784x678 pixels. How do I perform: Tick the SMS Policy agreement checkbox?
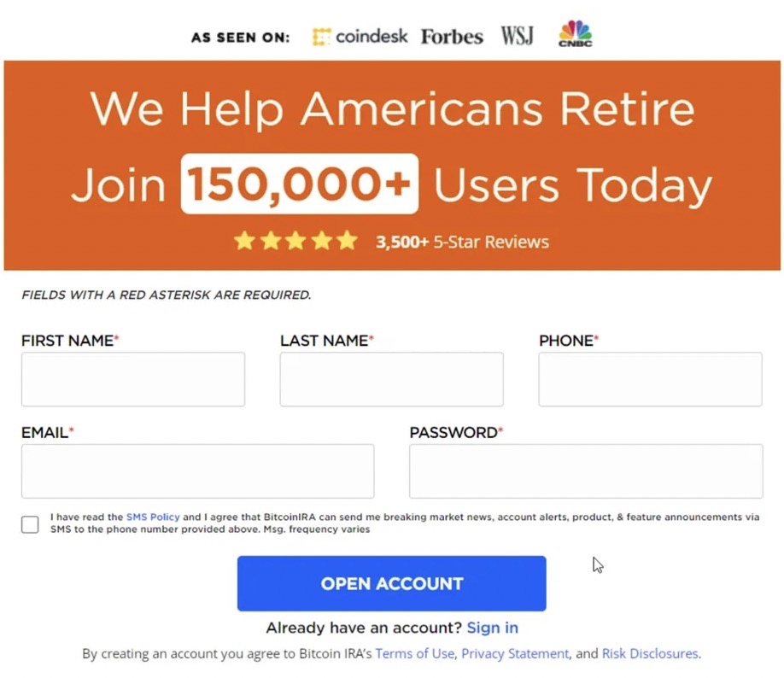pos(30,524)
